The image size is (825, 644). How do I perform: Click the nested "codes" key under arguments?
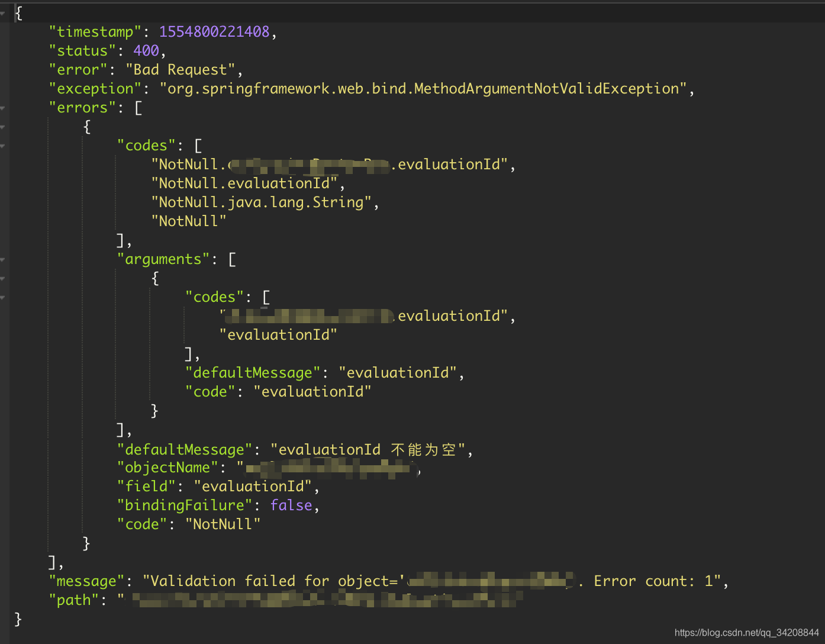[x=214, y=297]
